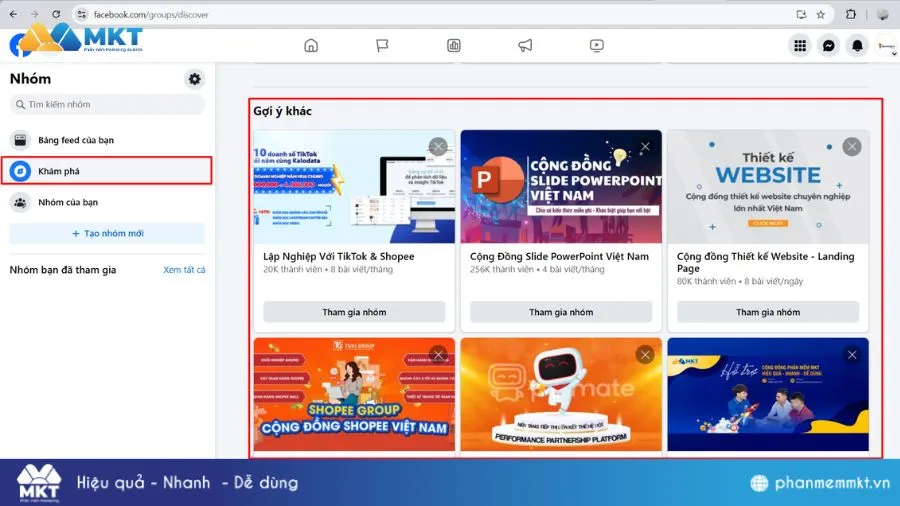
Task: Open Cộng đồng Thiết kế Website - Landing Page title
Action: (765, 262)
